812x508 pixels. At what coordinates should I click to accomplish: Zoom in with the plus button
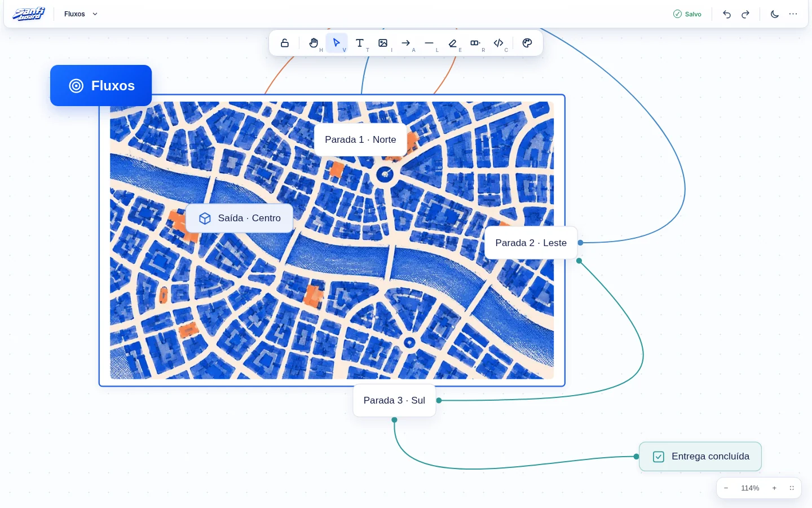(x=774, y=488)
